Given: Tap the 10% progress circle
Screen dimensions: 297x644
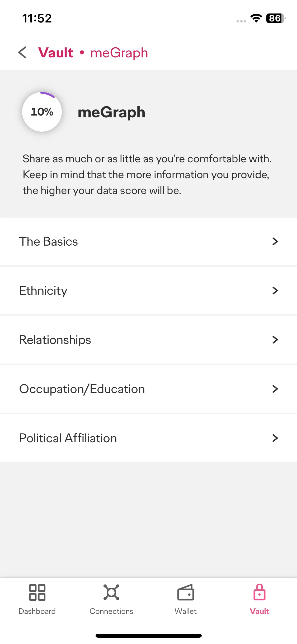Looking at the screenshot, I should [x=42, y=112].
